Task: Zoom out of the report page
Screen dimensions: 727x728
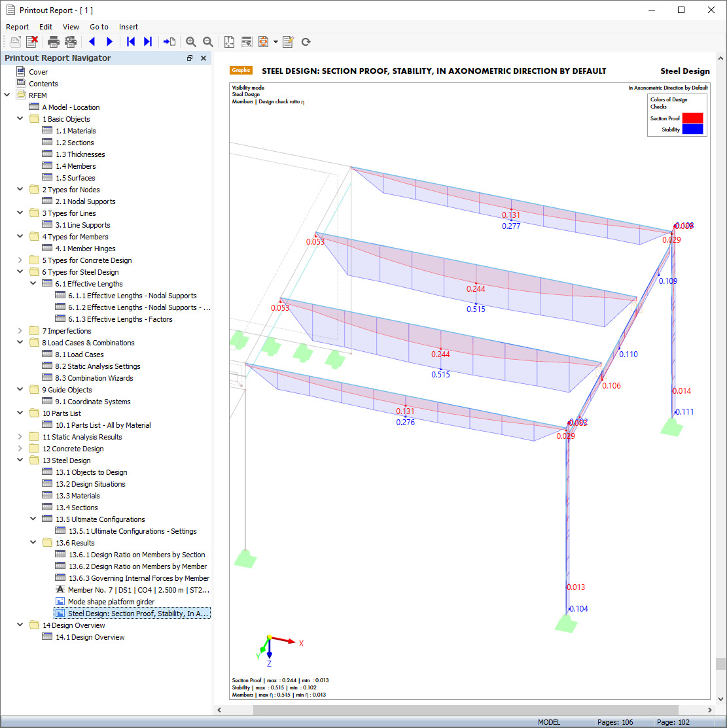Action: [x=208, y=42]
